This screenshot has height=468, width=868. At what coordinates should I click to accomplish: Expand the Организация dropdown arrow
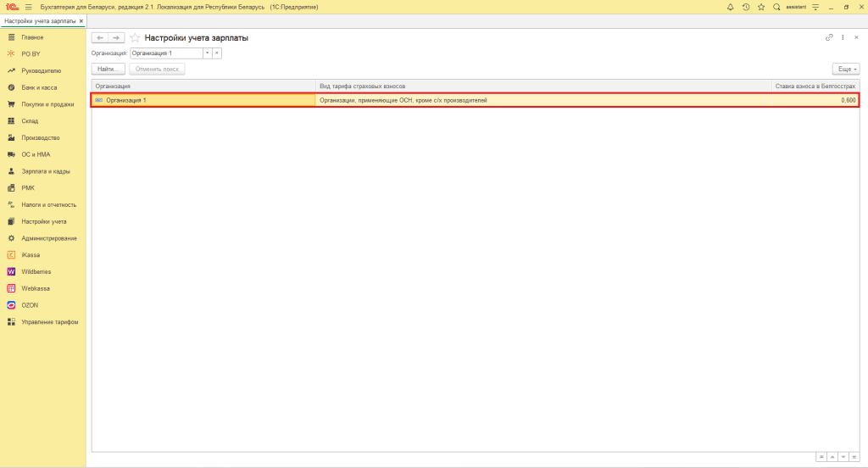[x=208, y=53]
